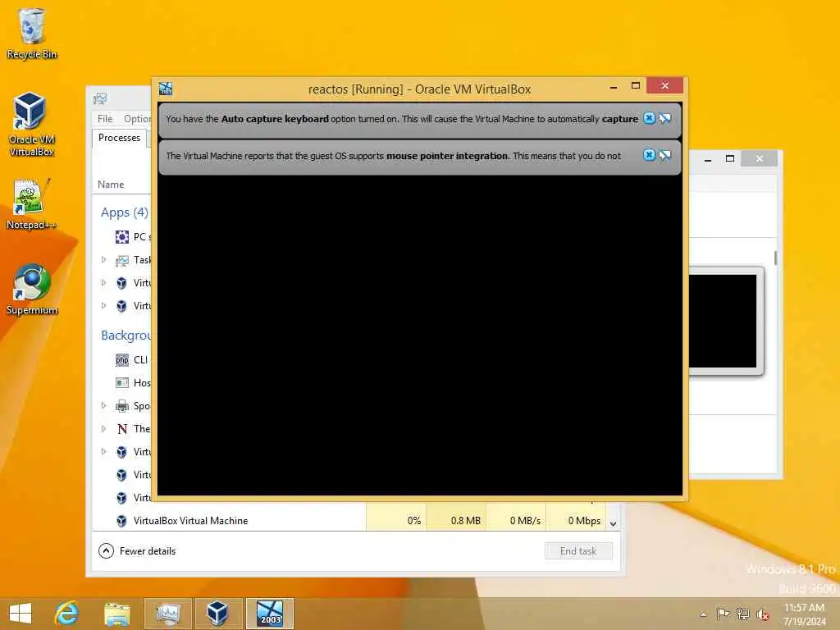Dismiss the Auto capture keyboard notification
The width and height of the screenshot is (840, 630).
click(x=649, y=118)
